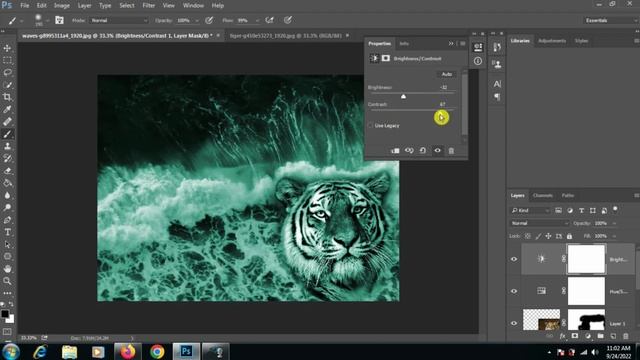
Task: Open the Character panel icon
Action: [497, 84]
